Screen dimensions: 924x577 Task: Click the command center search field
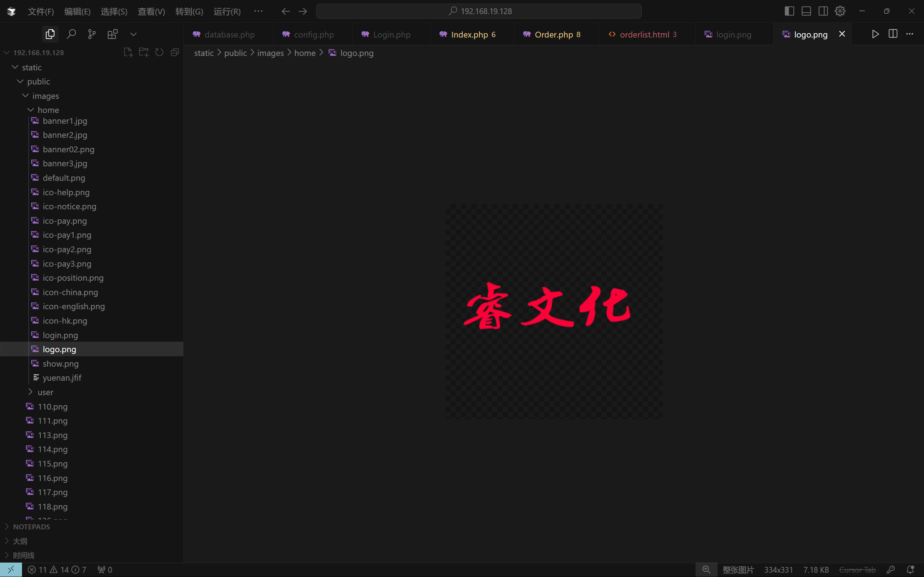pyautogui.click(x=479, y=11)
